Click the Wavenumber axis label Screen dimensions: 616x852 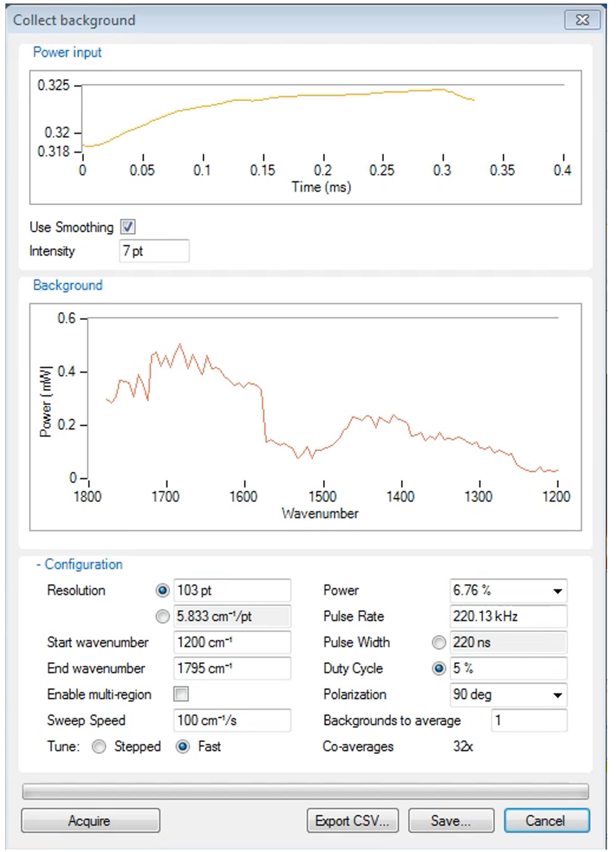pos(320,514)
